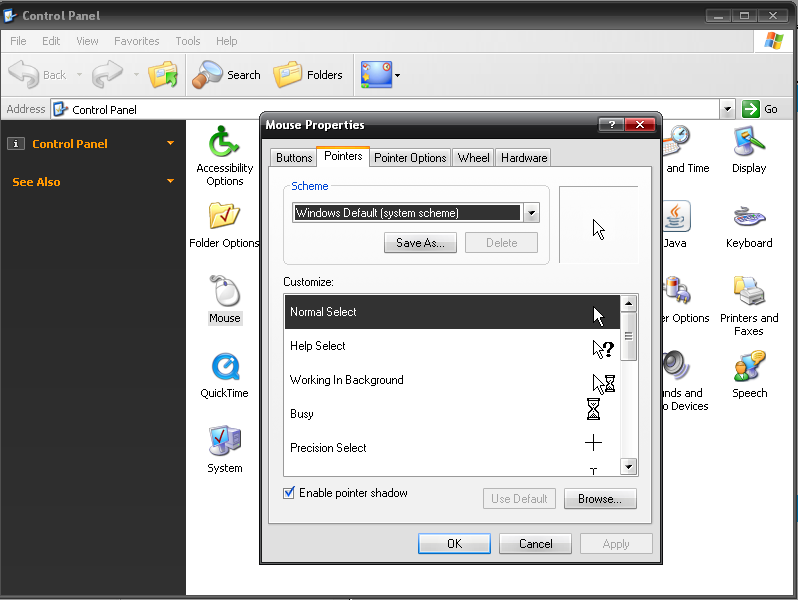The width and height of the screenshot is (798, 600).
Task: Click the Save As... button
Action: [420, 243]
